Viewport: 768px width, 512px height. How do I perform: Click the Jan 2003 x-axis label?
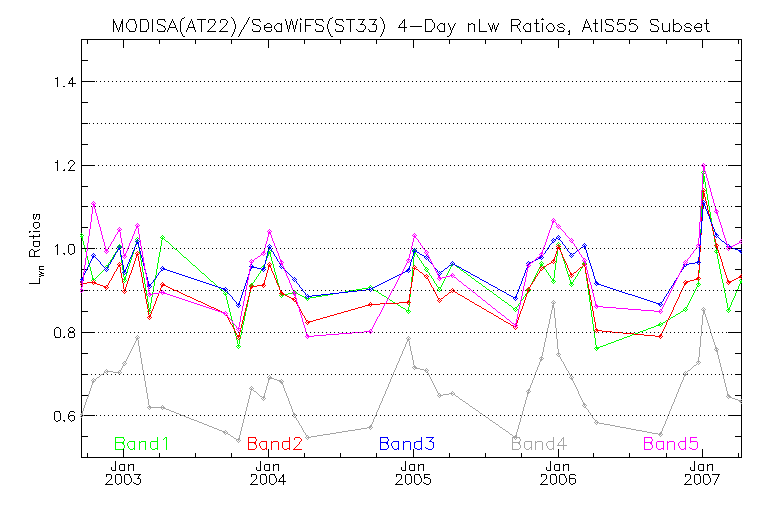[x=123, y=473]
